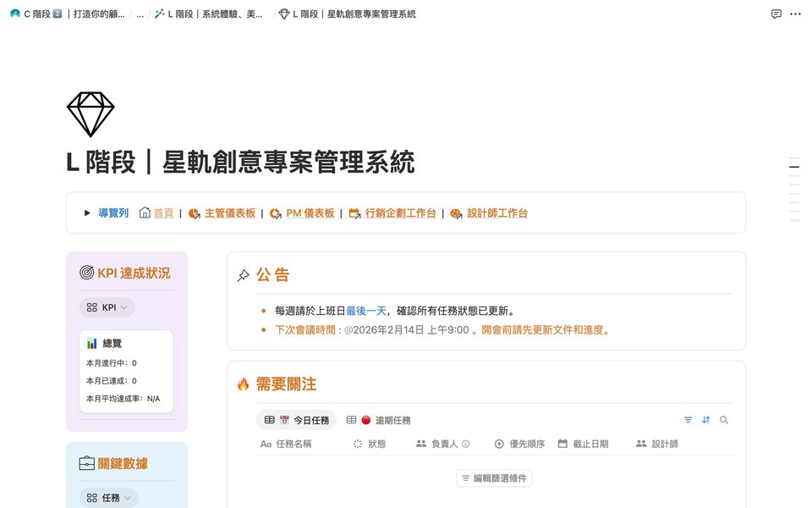Click the 打造你的顧... breadcrumb item

[x=99, y=14]
